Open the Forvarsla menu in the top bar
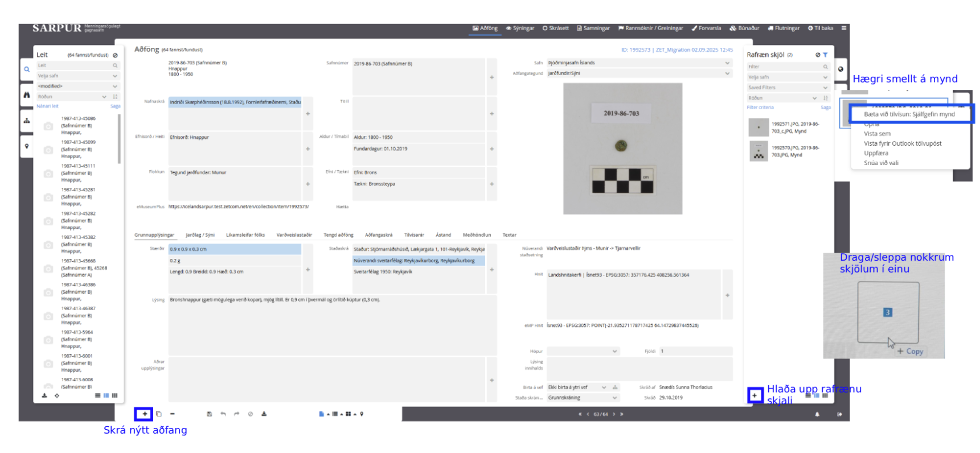The width and height of the screenshot is (980, 453). click(706, 28)
